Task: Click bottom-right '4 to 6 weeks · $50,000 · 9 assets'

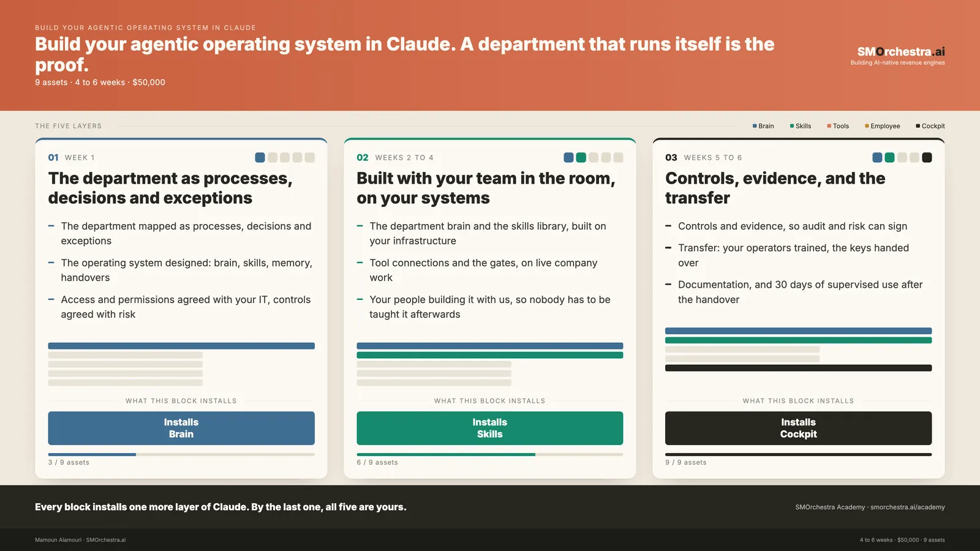Action: point(902,540)
